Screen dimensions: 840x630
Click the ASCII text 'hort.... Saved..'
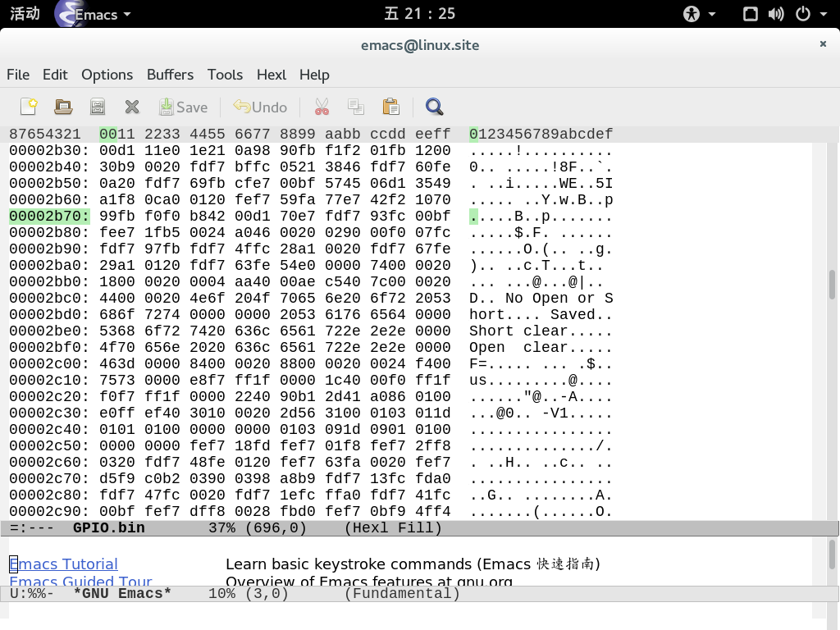tap(541, 314)
